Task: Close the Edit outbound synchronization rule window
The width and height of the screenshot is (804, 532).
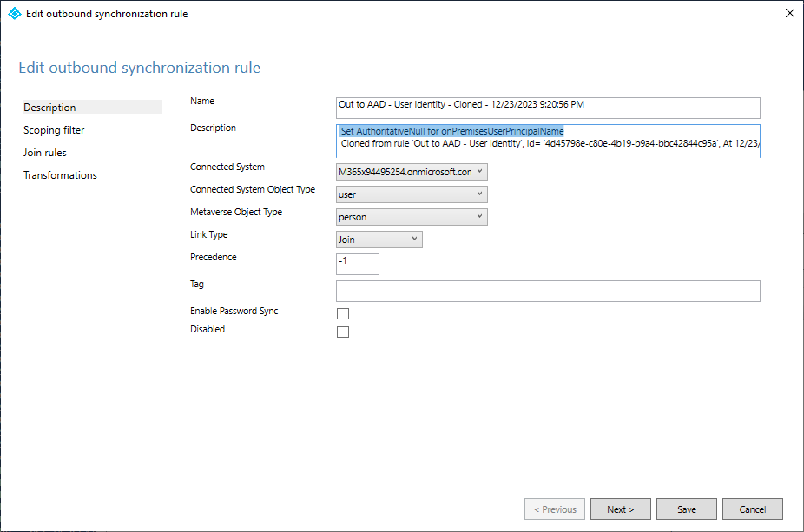Action: [x=789, y=13]
